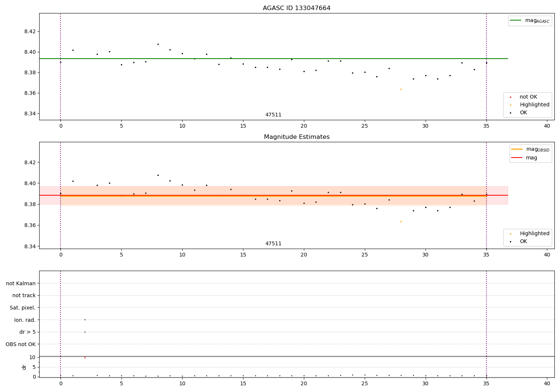560x392 pixels.
Task: Click the 'AGASC ID 133047664' plot title
Action: point(296,8)
